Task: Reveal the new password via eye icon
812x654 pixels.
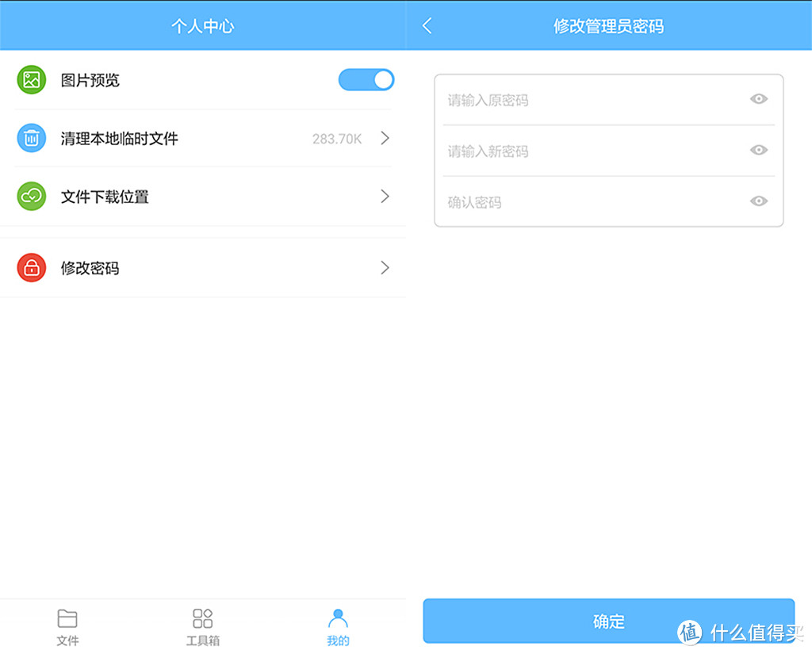Action: (x=759, y=150)
